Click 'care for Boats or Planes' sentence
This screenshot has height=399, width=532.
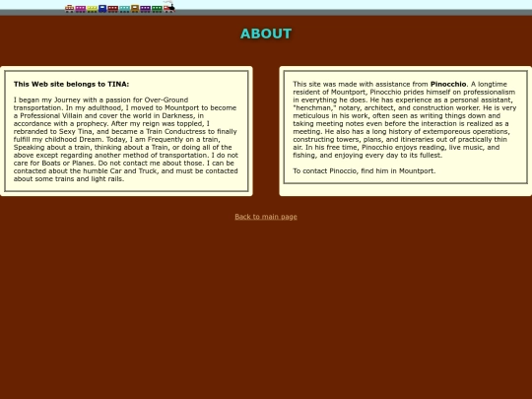(54, 163)
